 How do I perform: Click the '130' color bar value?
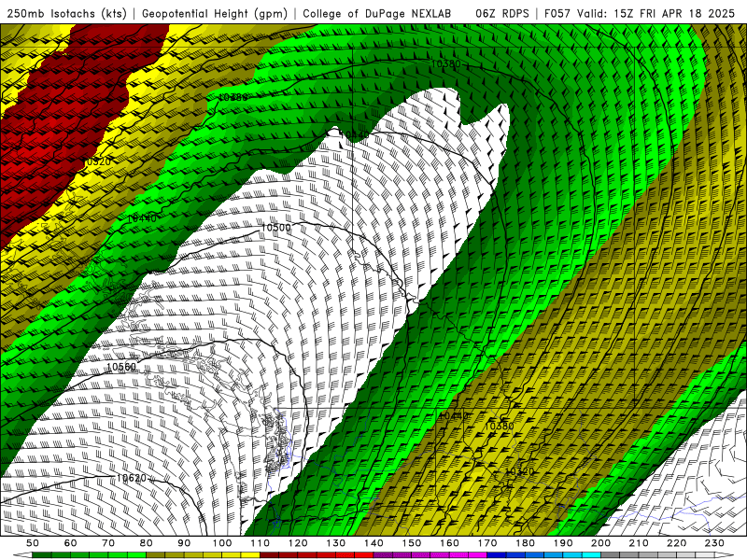point(336,543)
